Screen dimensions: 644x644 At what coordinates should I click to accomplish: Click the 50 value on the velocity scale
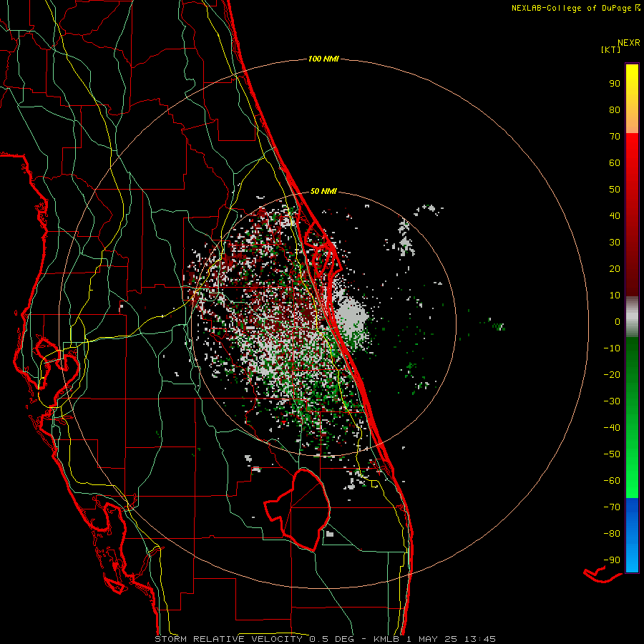pyautogui.click(x=615, y=190)
